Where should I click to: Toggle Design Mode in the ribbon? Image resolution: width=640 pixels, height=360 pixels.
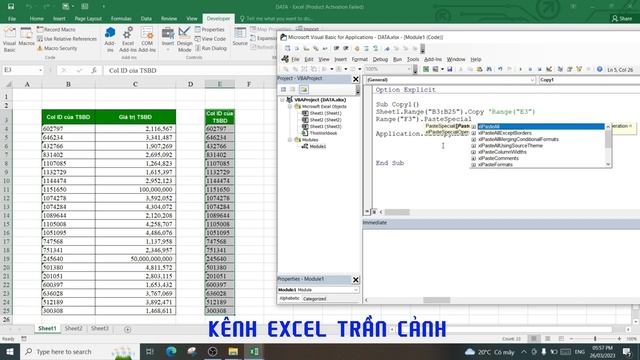[184, 39]
